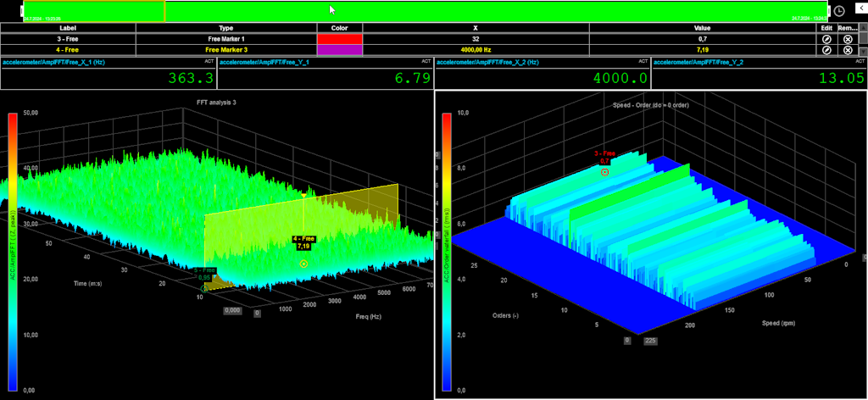Select the '0,7' value cell
Screen dimensions: 868x400
[x=702, y=39]
